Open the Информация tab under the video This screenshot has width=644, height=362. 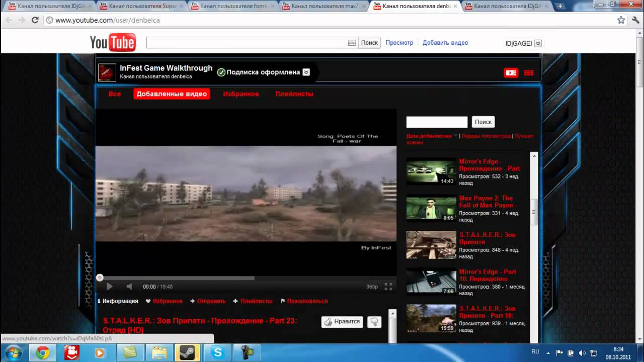pyautogui.click(x=118, y=301)
